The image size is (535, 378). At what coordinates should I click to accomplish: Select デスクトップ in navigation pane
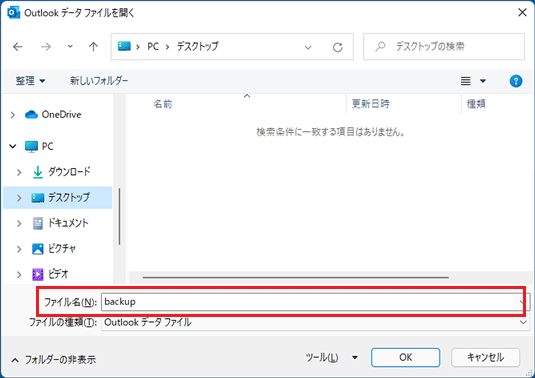69,197
